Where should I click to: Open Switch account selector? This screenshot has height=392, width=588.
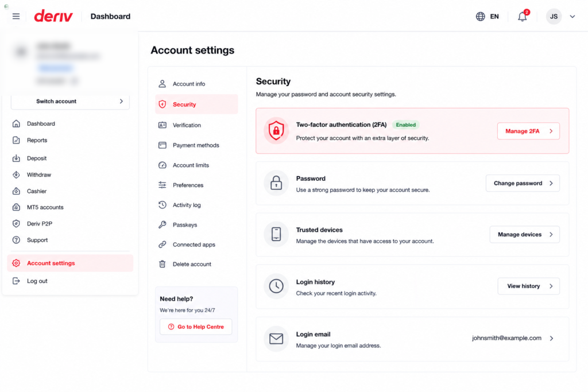(x=70, y=102)
